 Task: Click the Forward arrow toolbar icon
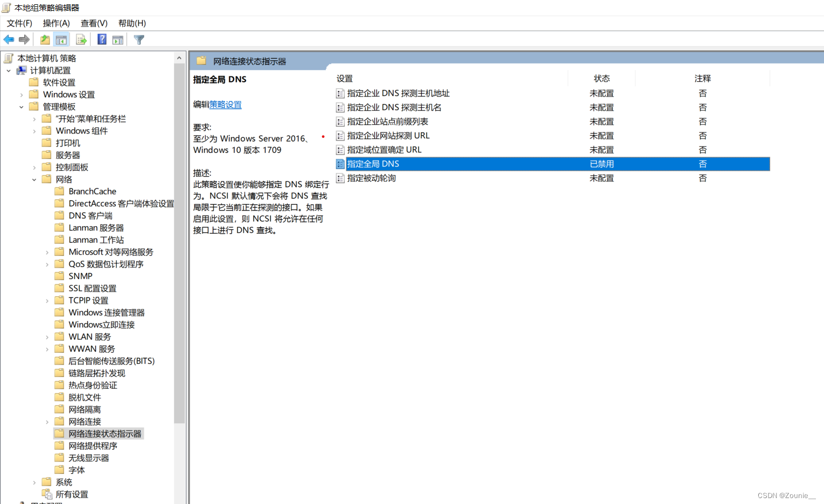click(x=24, y=39)
